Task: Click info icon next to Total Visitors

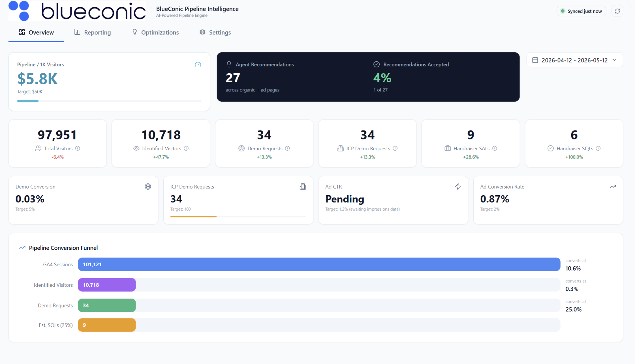Action: pos(78,148)
